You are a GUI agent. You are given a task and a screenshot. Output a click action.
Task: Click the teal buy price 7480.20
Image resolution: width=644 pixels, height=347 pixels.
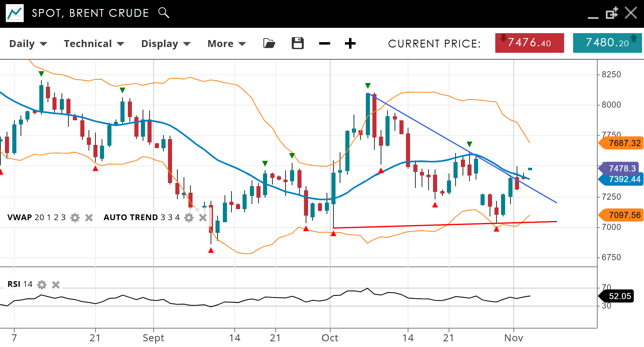pos(607,43)
